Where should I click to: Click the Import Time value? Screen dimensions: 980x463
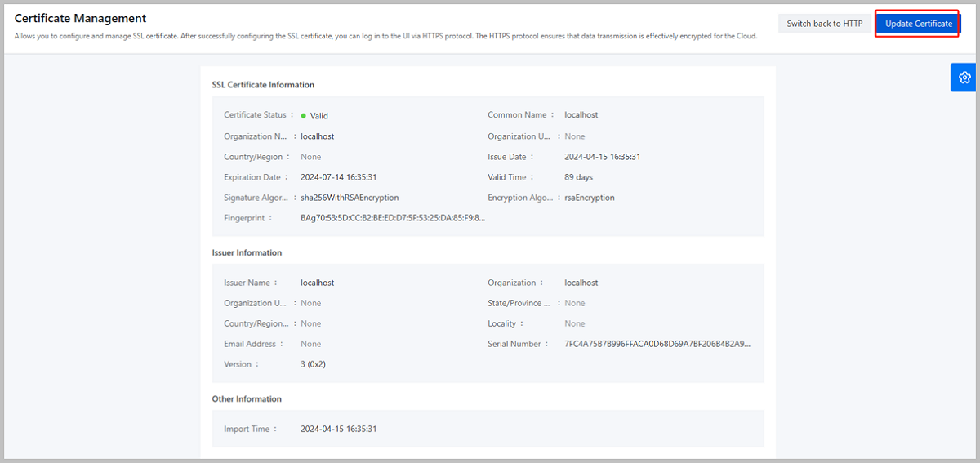[338, 429]
